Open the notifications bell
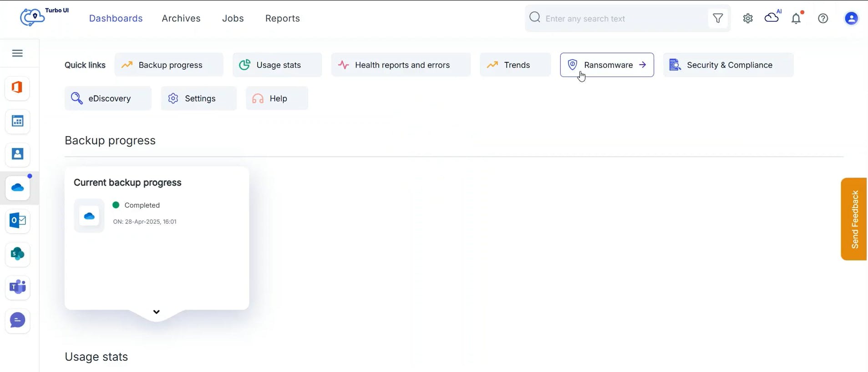This screenshot has width=868, height=372. [x=797, y=18]
